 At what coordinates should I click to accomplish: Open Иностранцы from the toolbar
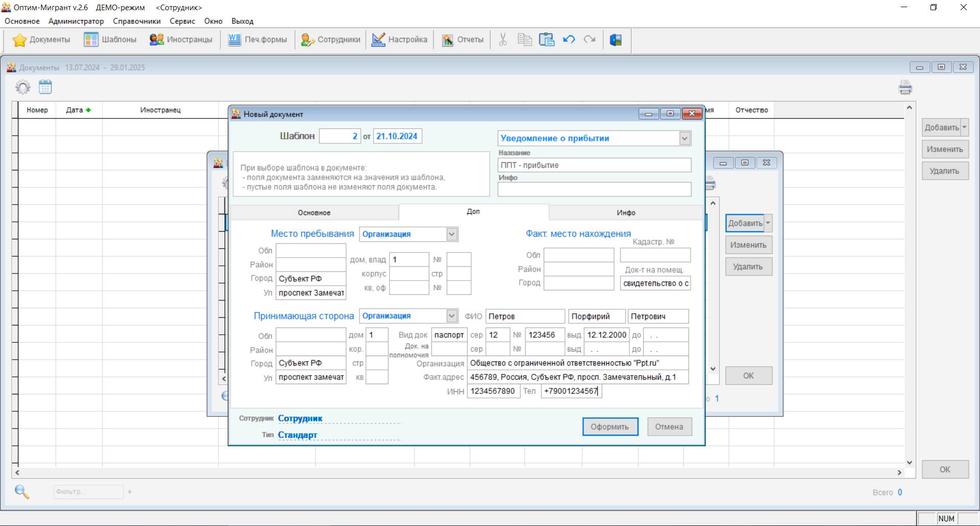(x=181, y=40)
